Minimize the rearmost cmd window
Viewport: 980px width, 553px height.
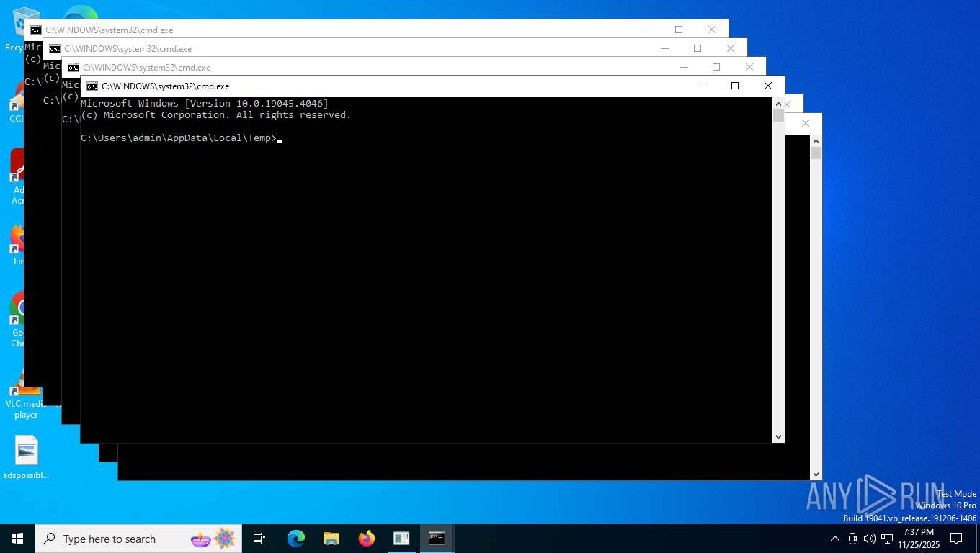tap(646, 30)
